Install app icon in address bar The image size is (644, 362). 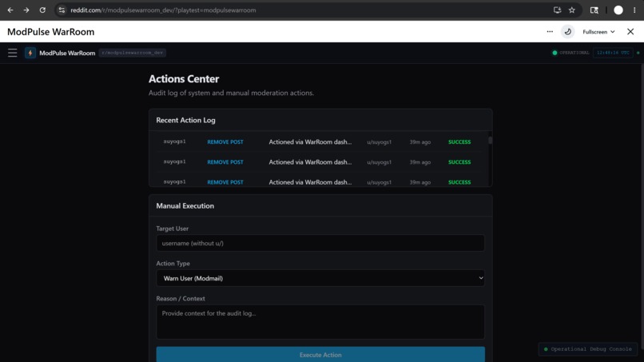tap(558, 10)
